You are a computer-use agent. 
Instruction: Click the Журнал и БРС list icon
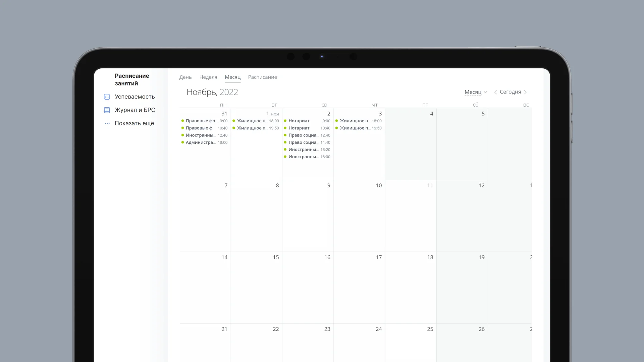[x=107, y=110]
